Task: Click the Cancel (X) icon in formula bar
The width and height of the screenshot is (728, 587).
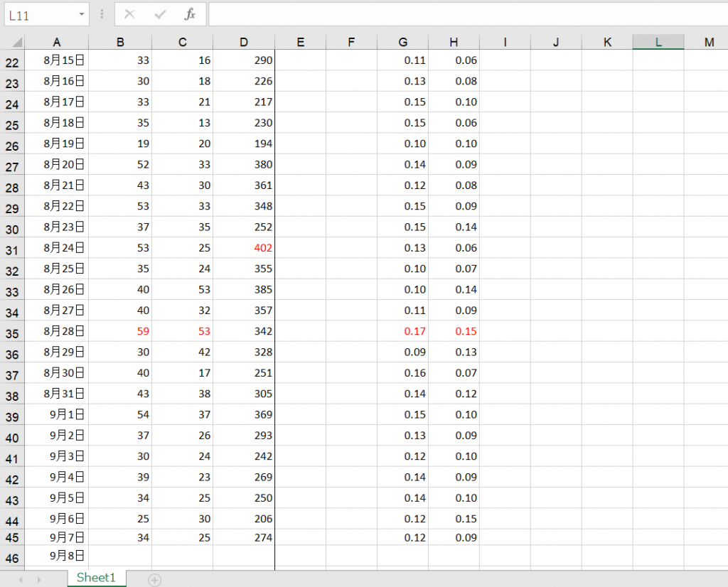Action: click(129, 14)
